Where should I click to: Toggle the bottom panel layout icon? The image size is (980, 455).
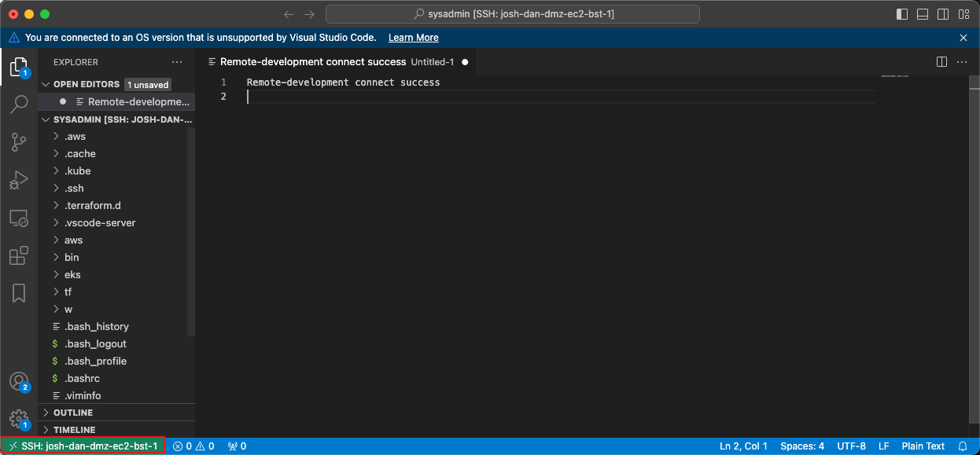923,14
